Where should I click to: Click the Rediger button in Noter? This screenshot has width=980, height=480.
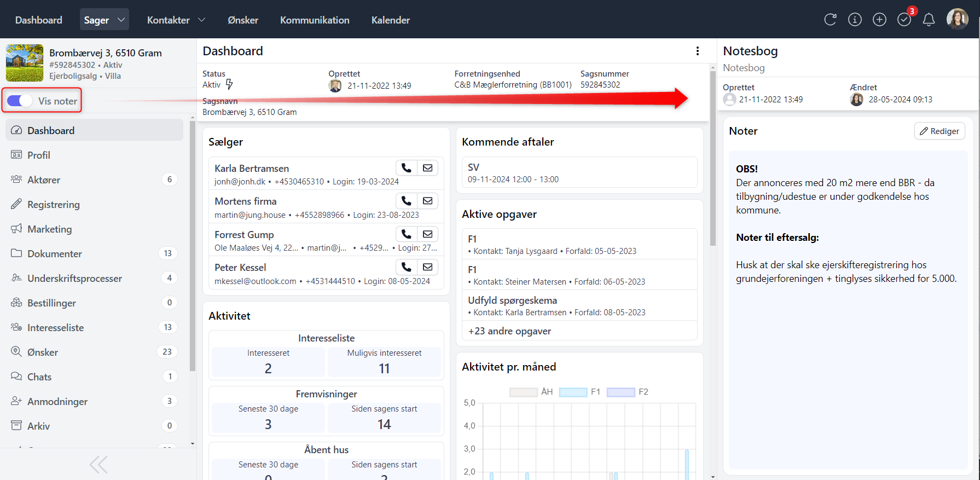tap(939, 131)
